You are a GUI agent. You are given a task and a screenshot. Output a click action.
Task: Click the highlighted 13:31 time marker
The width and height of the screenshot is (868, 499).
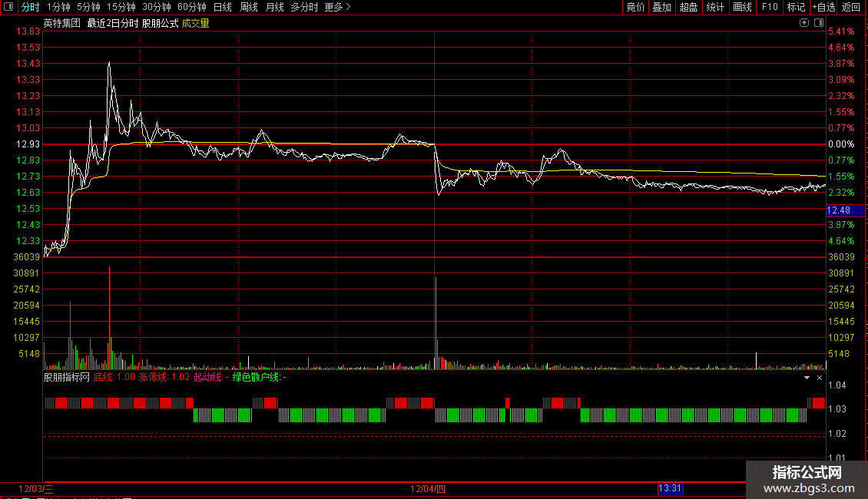tap(670, 488)
